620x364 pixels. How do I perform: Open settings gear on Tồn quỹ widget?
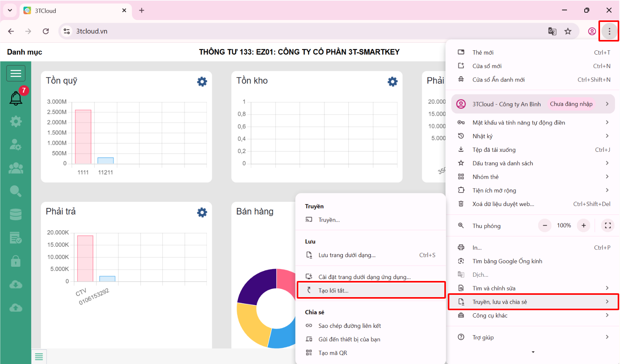(x=202, y=81)
